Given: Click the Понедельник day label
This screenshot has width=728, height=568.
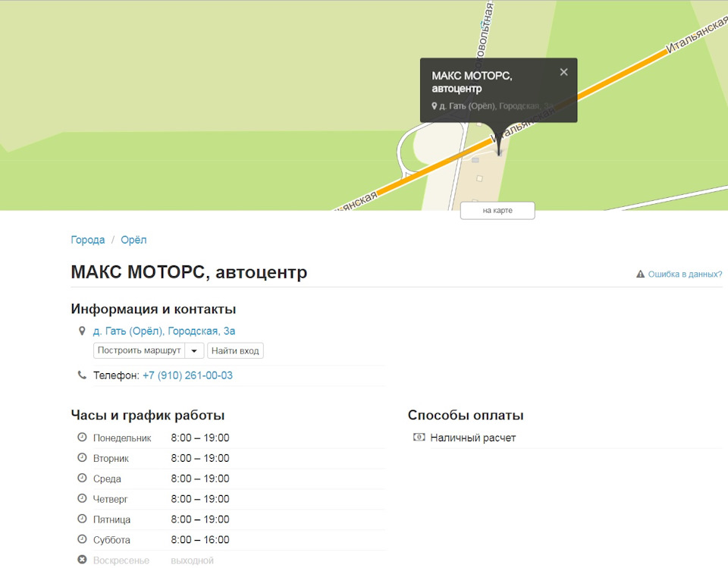Looking at the screenshot, I should [122, 438].
